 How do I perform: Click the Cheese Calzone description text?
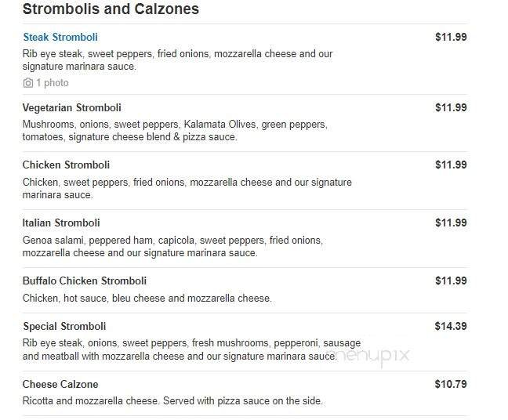tap(172, 401)
